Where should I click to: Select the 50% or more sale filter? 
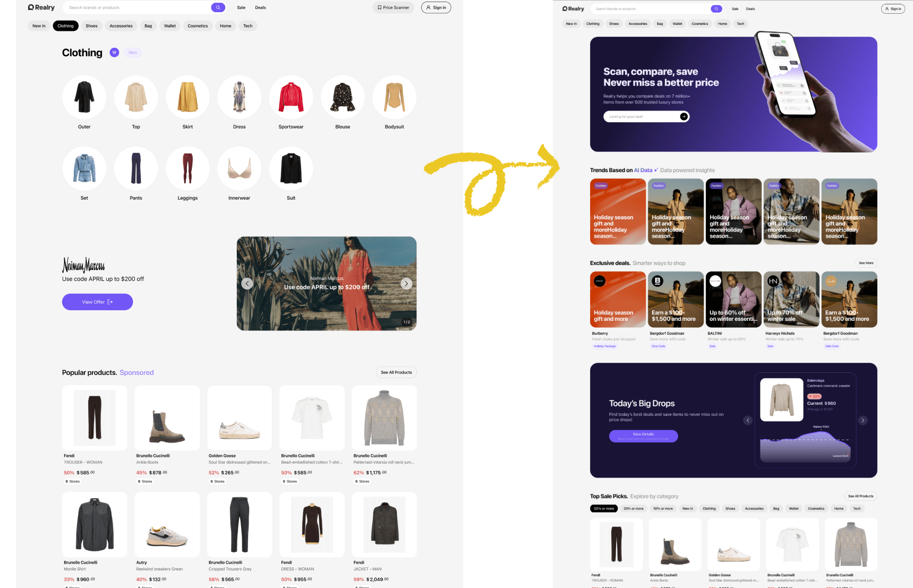click(x=604, y=508)
